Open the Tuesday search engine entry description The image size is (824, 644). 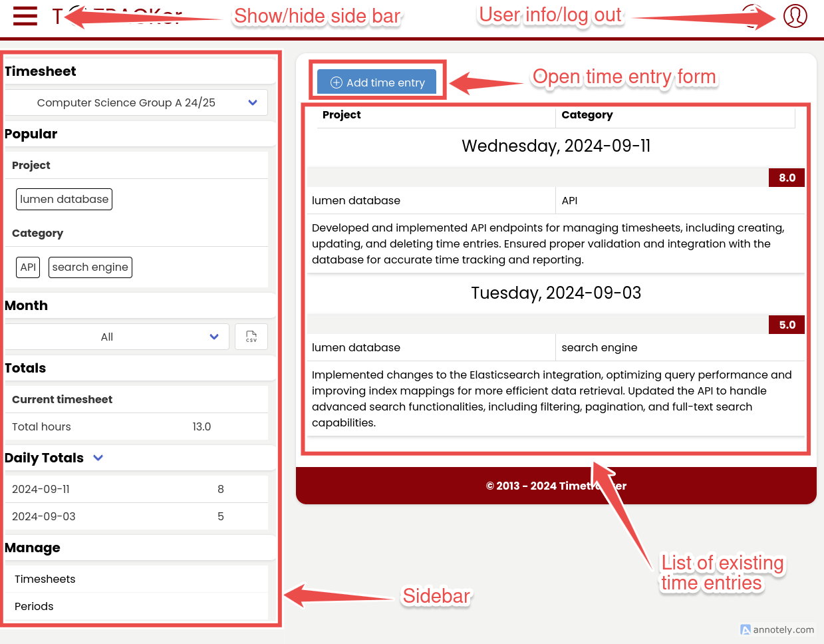pyautogui.click(x=551, y=399)
